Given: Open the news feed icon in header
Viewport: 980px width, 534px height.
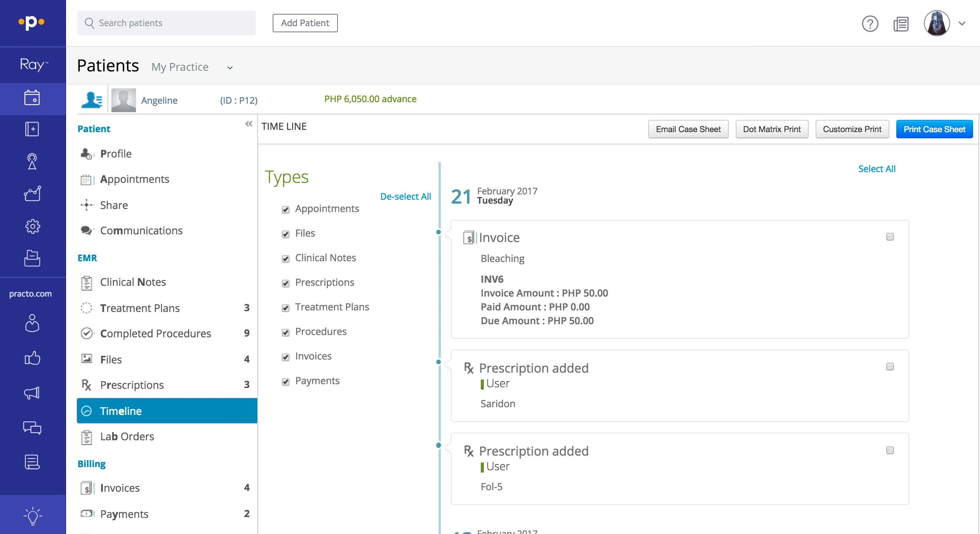Looking at the screenshot, I should 901,24.
